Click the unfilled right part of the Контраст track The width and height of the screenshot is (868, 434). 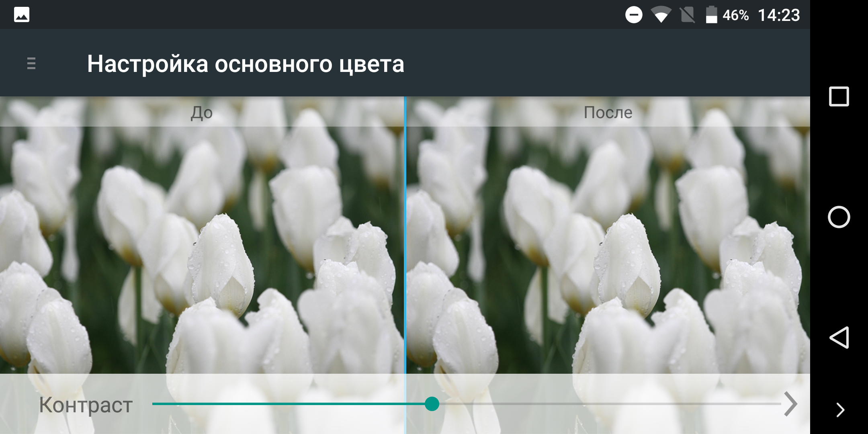[x=610, y=404]
